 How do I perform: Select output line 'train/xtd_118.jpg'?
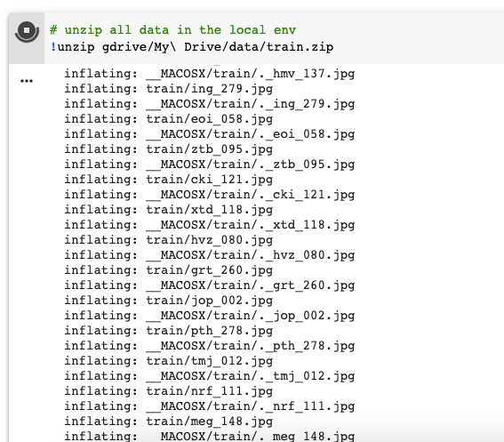[x=169, y=210]
